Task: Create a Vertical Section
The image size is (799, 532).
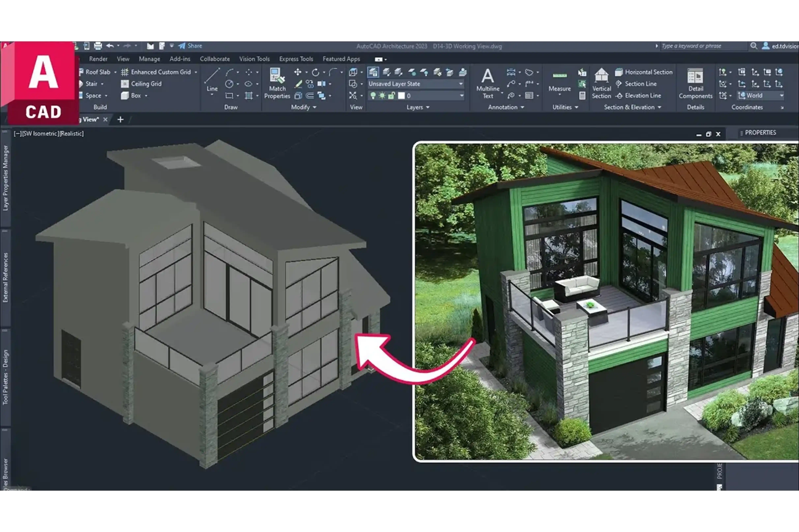Action: point(601,83)
